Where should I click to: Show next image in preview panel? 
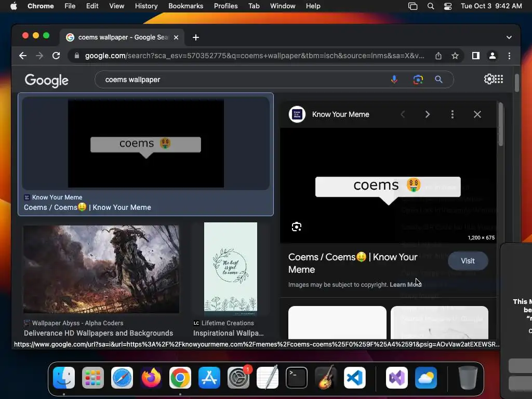click(428, 115)
